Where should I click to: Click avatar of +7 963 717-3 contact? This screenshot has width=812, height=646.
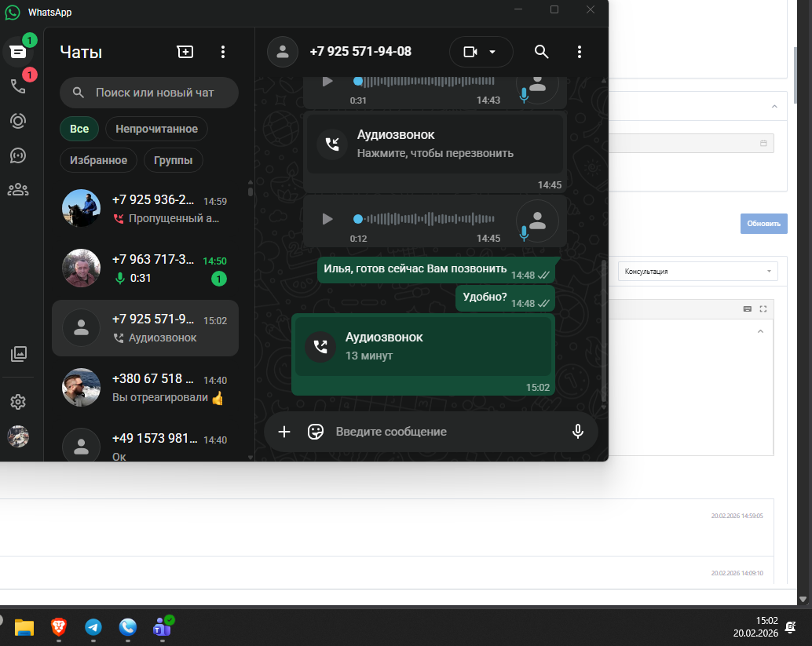tap(82, 268)
